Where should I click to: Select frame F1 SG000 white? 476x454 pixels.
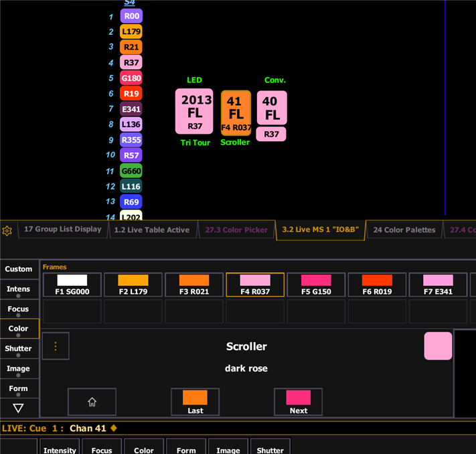pos(72,285)
